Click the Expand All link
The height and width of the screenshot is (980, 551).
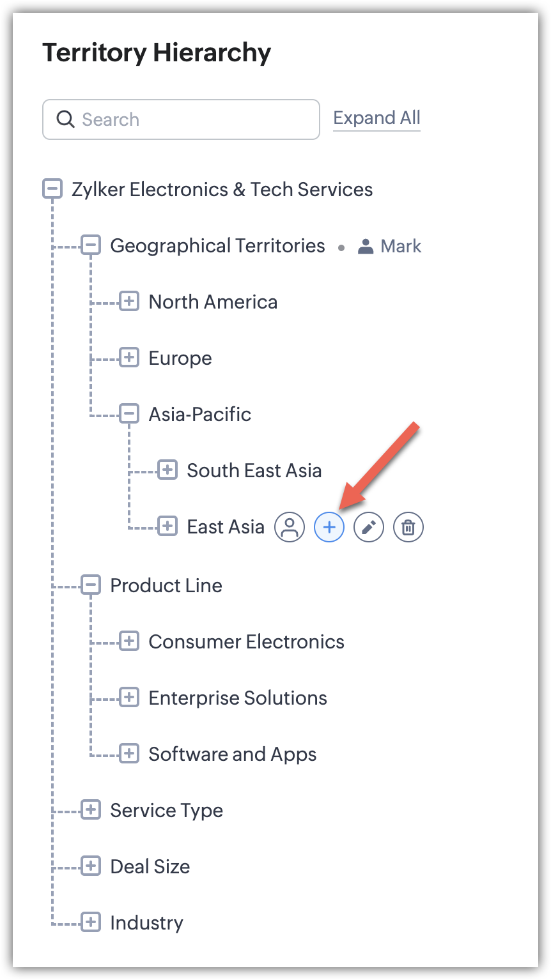point(376,118)
